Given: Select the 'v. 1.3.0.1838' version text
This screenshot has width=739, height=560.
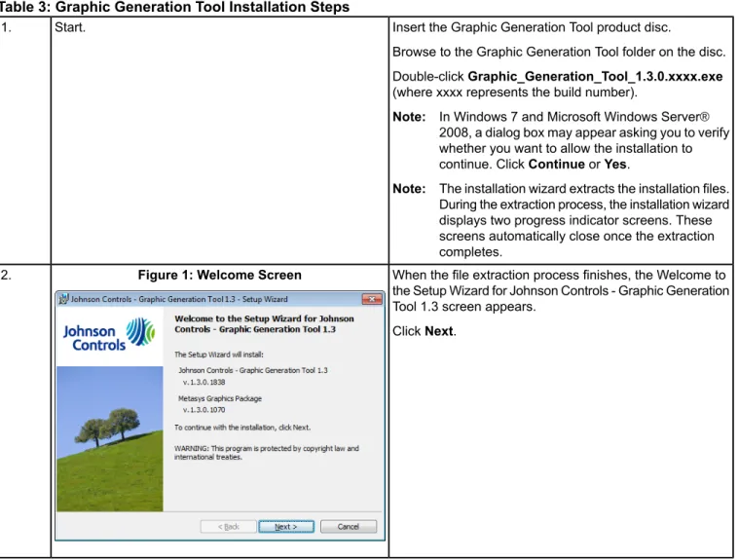Looking at the screenshot, I should (x=204, y=383).
